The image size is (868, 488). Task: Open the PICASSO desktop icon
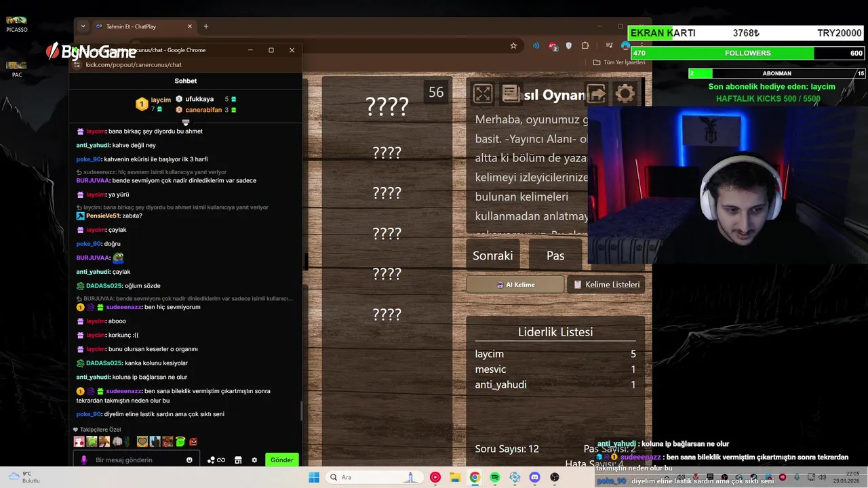16,25
